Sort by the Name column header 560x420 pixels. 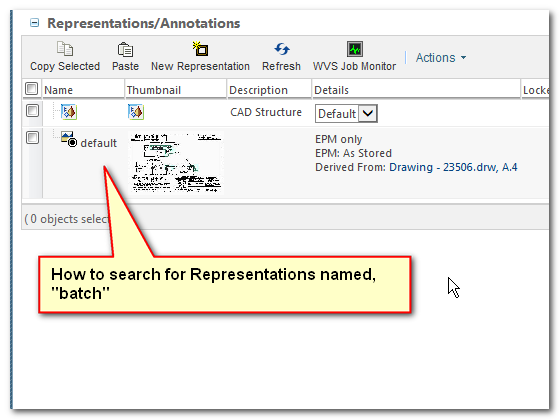coord(58,90)
